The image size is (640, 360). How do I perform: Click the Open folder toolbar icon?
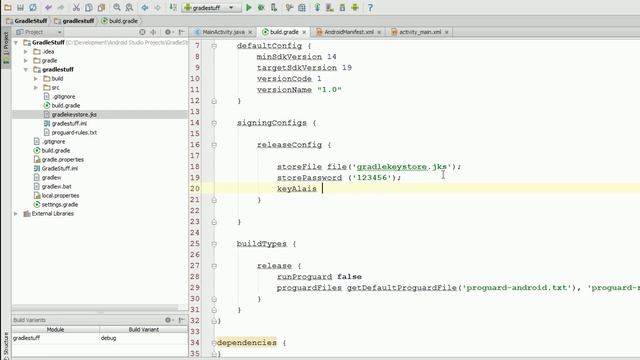[8, 7]
